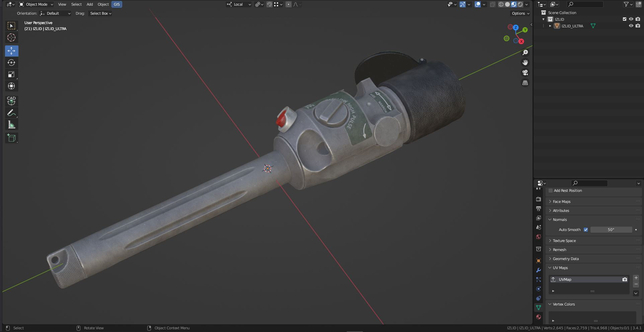Viewport: 644px width, 332px height.
Task: Select the Add Cube tool
Action: pos(11,138)
